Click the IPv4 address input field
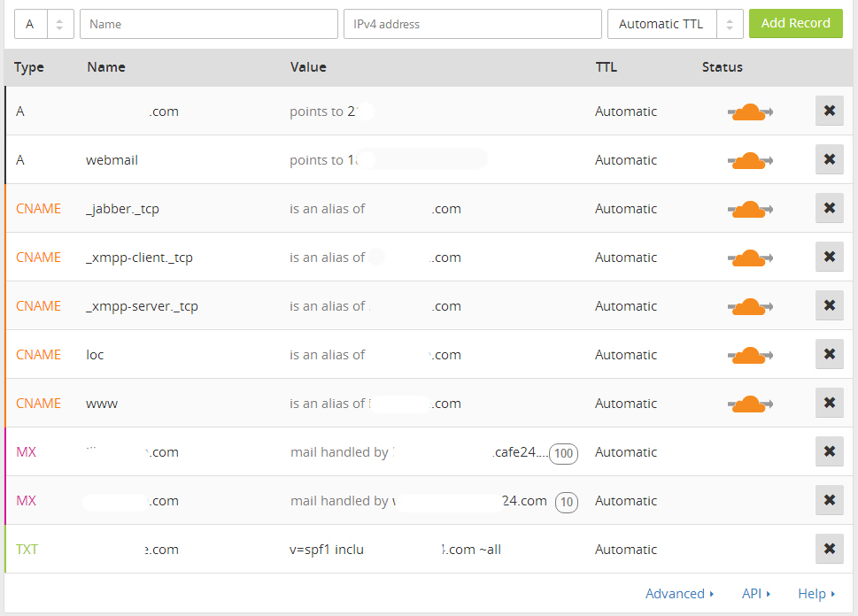 click(472, 24)
